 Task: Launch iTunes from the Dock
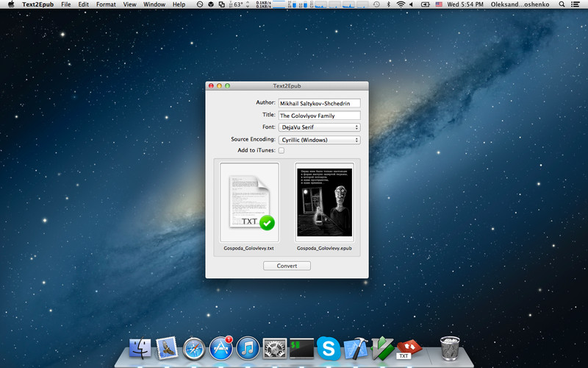[248, 348]
